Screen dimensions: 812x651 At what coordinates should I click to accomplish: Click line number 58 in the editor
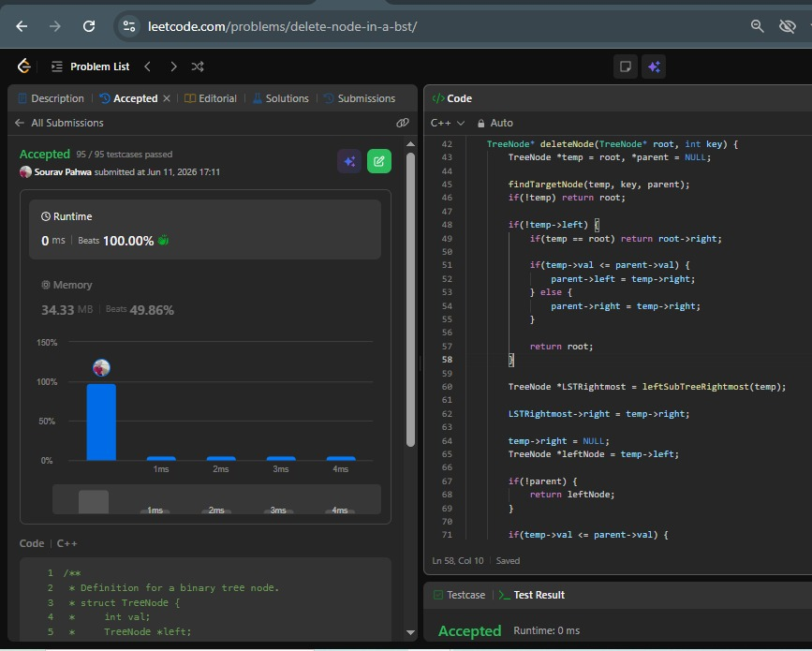click(x=447, y=360)
